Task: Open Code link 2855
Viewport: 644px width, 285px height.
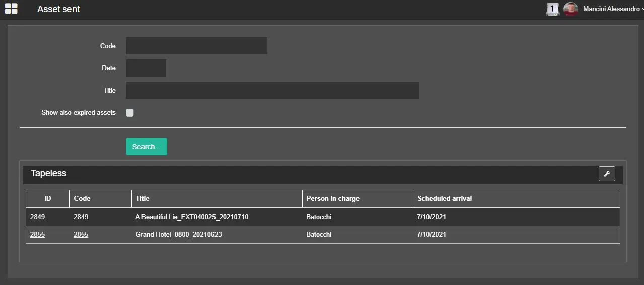Action: click(x=81, y=235)
